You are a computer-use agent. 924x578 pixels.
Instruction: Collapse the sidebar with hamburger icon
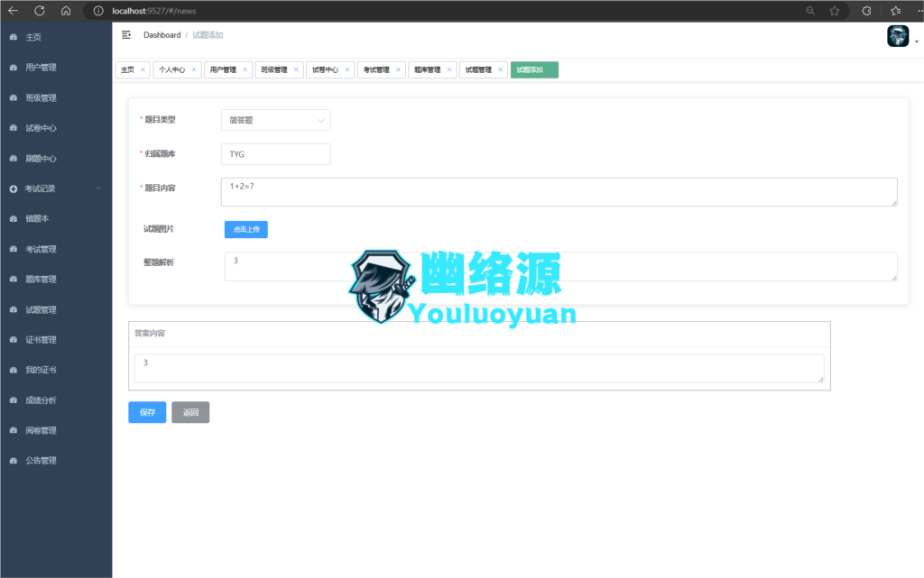tap(126, 35)
